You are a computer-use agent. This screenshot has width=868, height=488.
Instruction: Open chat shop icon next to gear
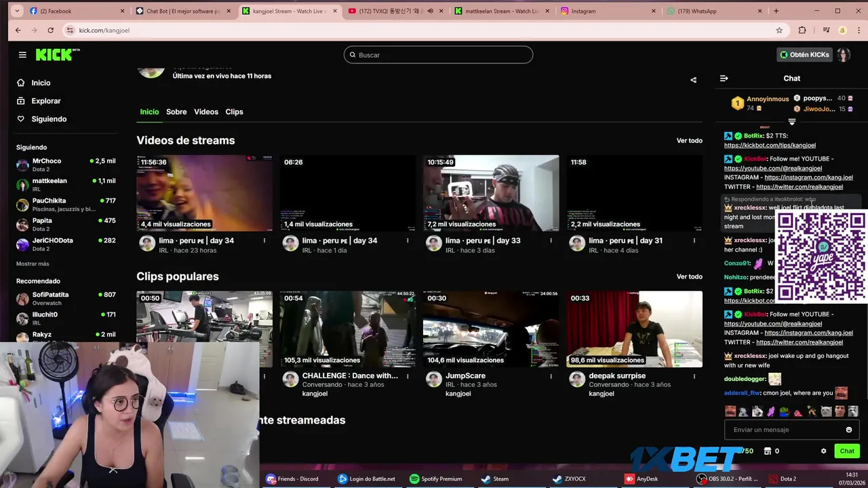point(768,451)
